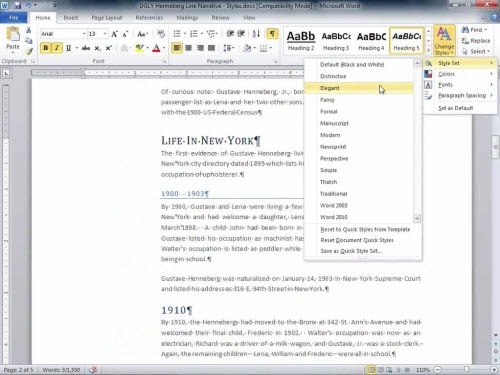Apply the Heading 4 quick style
Image resolution: width=500 pixels, height=375 pixels.
371,41
